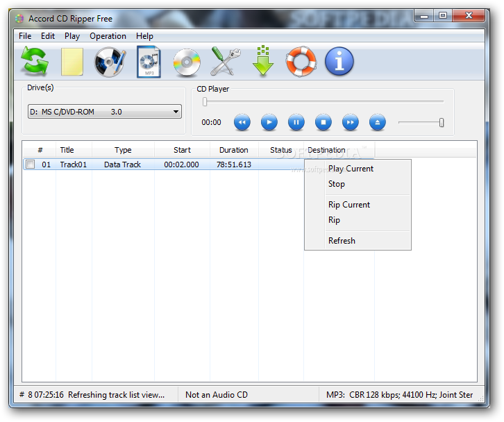Choose Rip Current from context menu
This screenshot has width=504, height=422.
pyautogui.click(x=358, y=205)
